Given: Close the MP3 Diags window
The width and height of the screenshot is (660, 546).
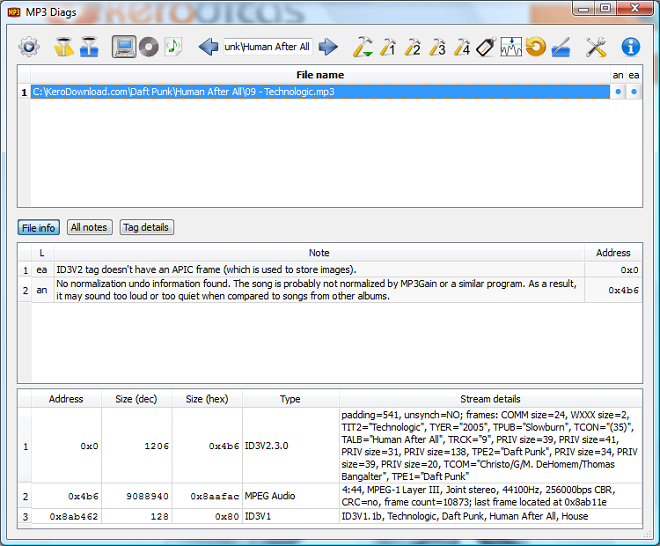Looking at the screenshot, I should [x=635, y=9].
